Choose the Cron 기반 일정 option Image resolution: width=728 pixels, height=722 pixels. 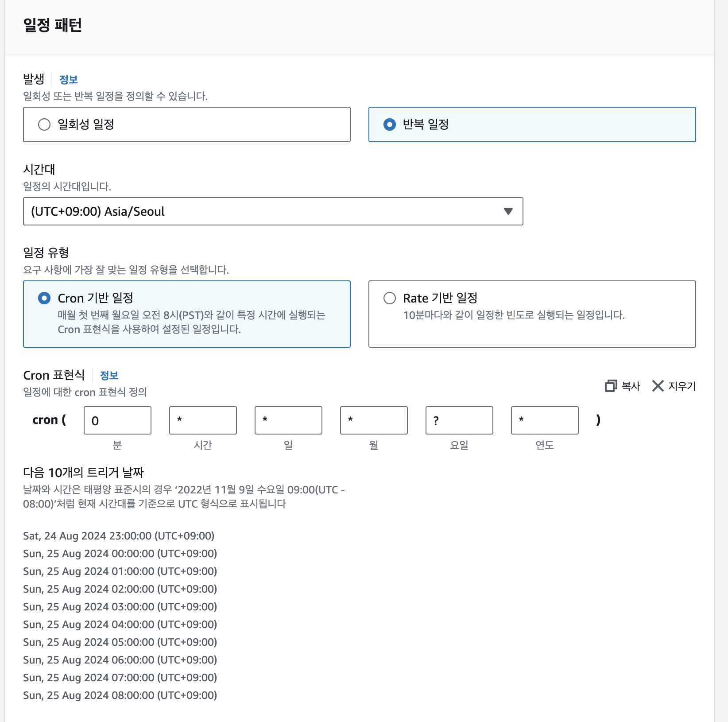[x=44, y=298]
